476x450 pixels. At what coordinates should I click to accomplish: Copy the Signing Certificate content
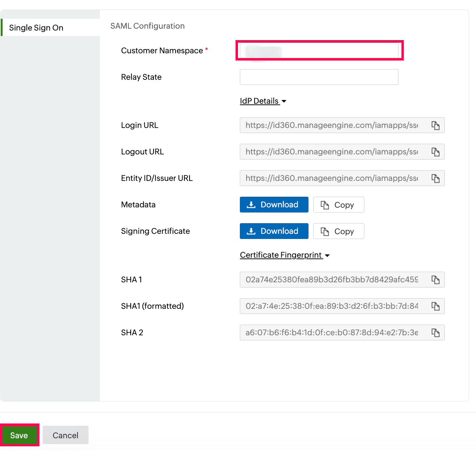[x=338, y=231]
